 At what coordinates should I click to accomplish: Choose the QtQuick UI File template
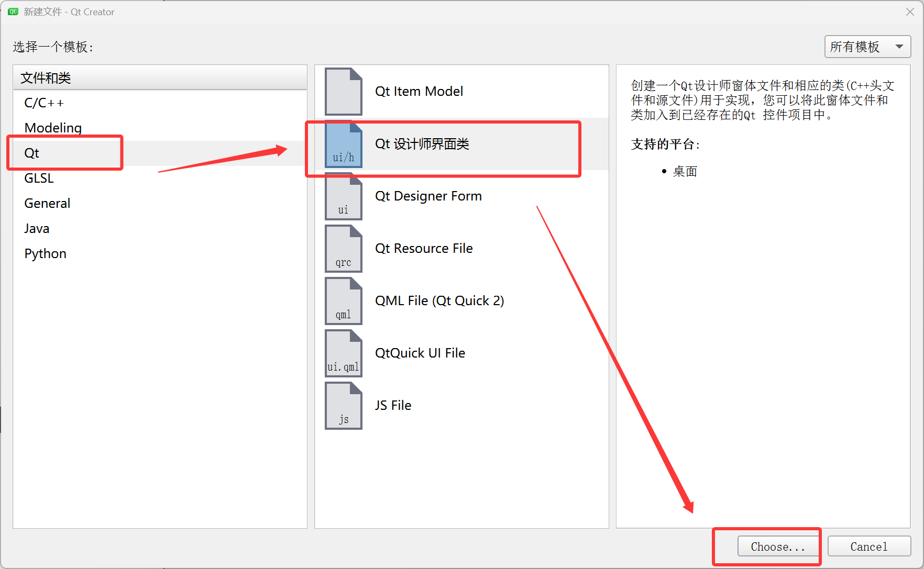coord(461,353)
